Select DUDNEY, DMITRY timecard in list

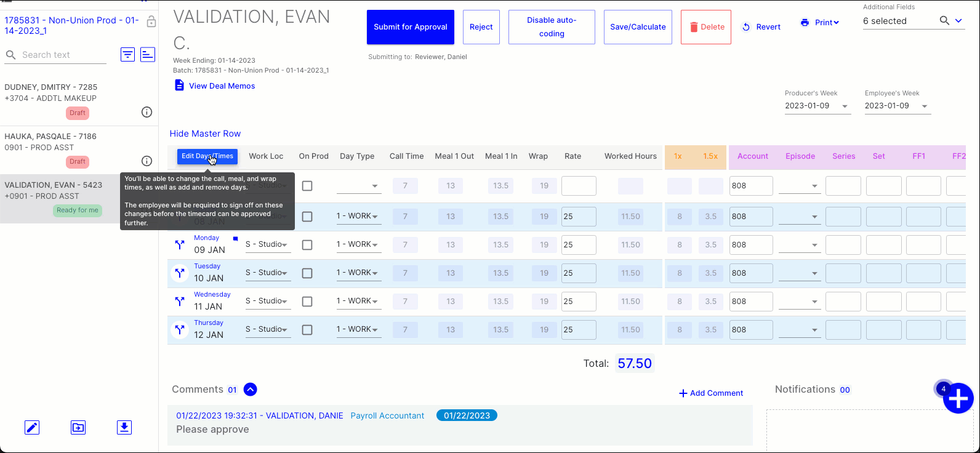(x=79, y=102)
